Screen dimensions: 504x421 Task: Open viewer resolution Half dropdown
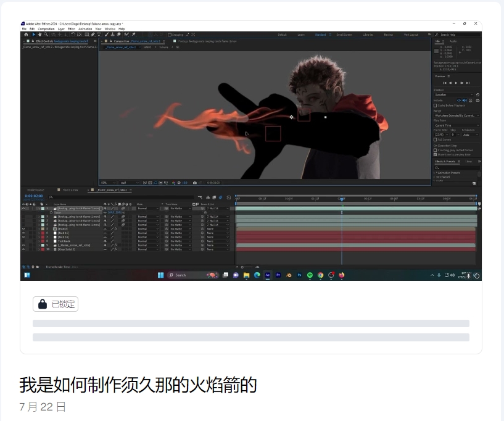(x=129, y=183)
